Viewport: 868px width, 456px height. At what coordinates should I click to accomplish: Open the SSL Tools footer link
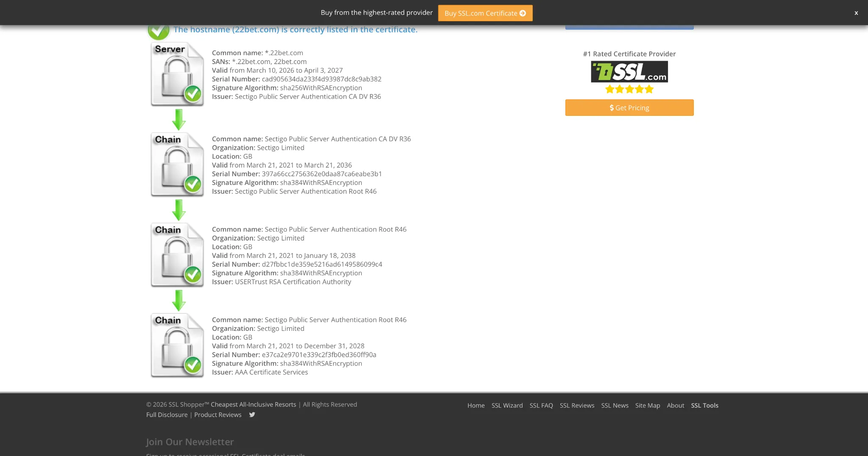tap(705, 406)
